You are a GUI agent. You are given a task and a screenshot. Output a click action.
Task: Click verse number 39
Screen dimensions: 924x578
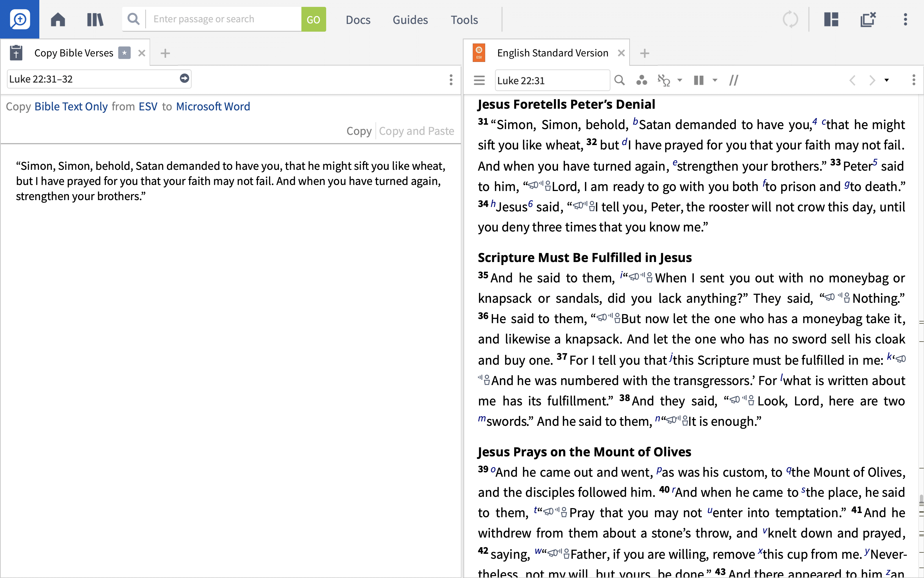[x=483, y=469]
